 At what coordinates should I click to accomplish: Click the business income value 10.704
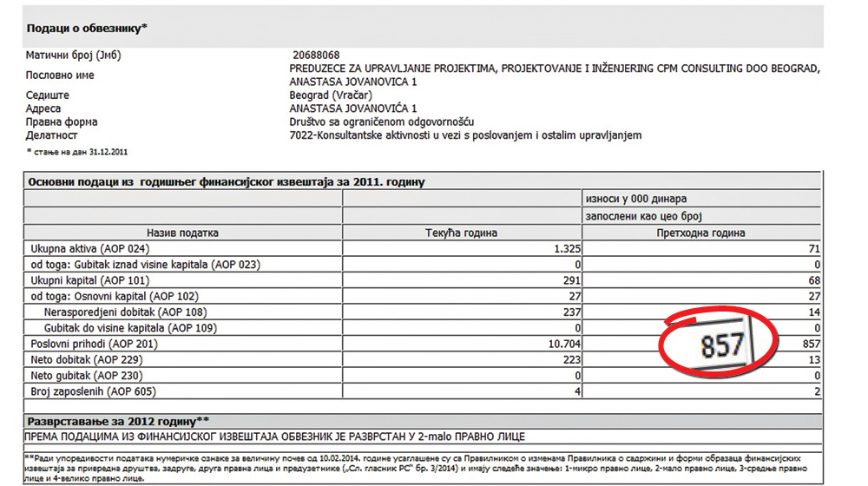562,344
